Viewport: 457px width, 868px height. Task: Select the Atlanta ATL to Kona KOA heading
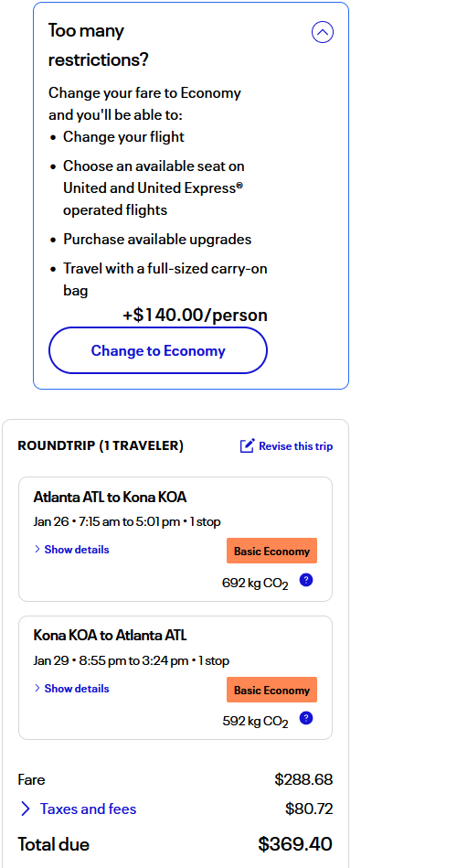(x=110, y=497)
